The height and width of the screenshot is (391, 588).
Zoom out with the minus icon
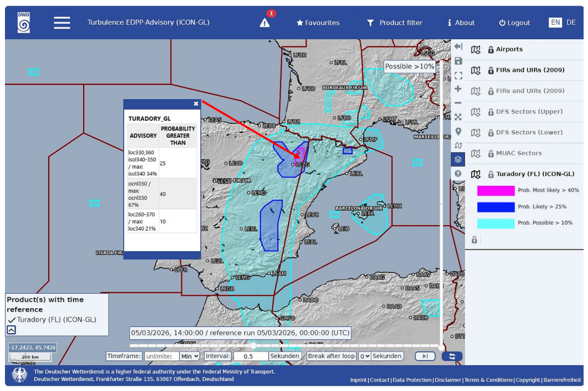458,103
